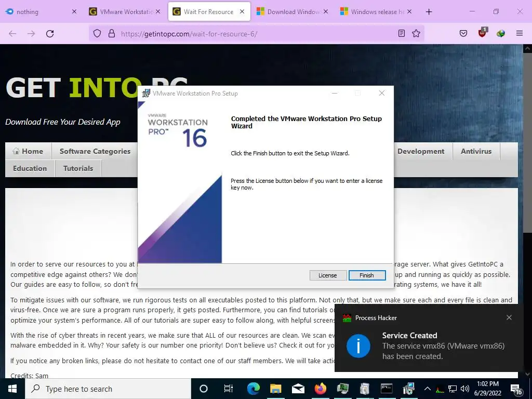Click the Process Hacker tray graph icon
Image resolution: width=532 pixels, height=399 pixels.
tap(440, 389)
